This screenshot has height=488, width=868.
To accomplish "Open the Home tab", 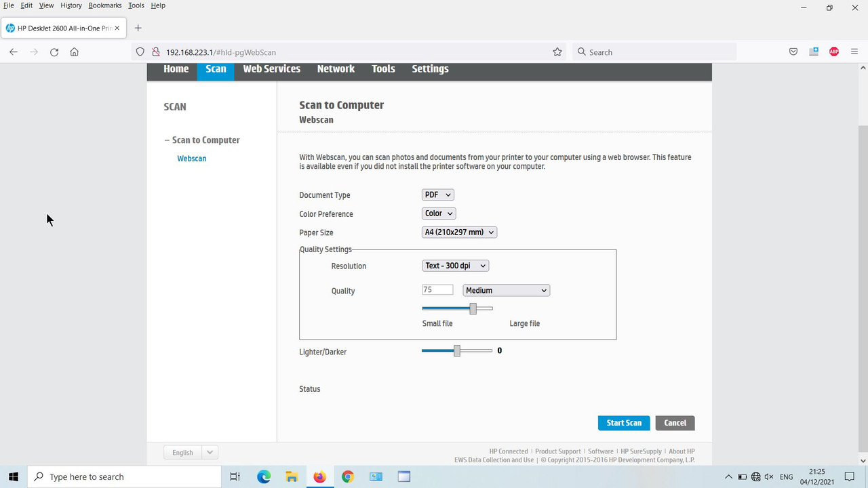I will (x=176, y=69).
